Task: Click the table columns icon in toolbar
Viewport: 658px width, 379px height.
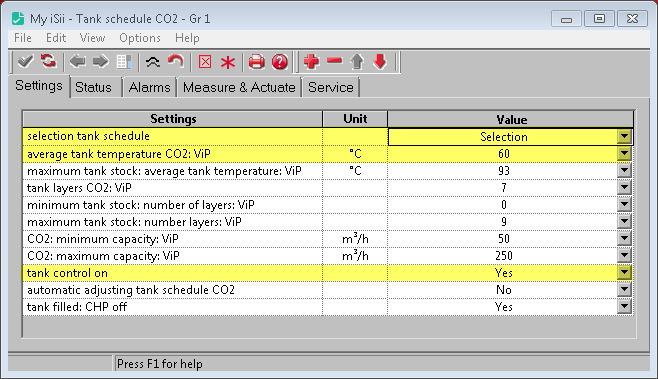Action: pos(124,62)
